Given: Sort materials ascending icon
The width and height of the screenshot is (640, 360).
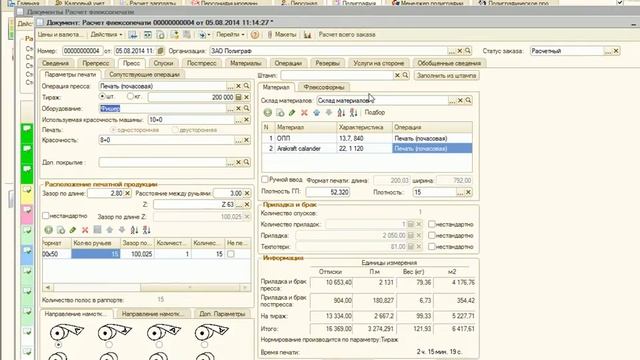Looking at the screenshot, I should (x=341, y=113).
